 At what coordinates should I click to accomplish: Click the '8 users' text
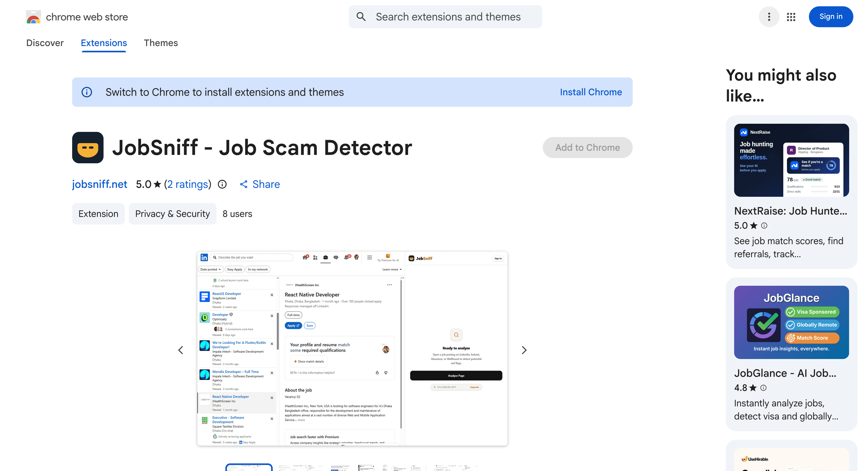click(x=237, y=214)
